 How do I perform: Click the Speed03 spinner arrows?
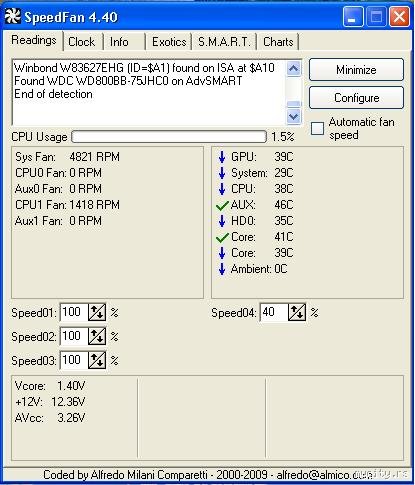click(x=97, y=360)
